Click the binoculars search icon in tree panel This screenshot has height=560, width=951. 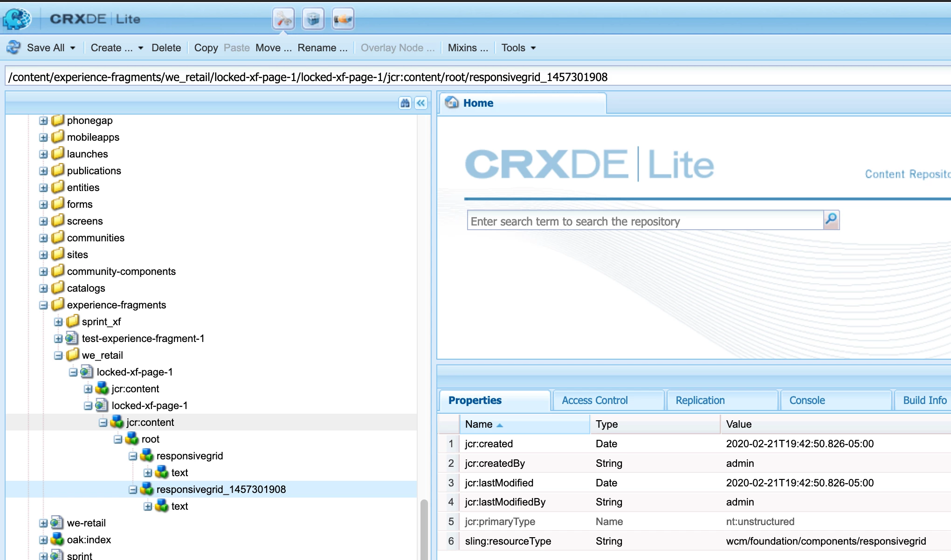click(x=405, y=103)
